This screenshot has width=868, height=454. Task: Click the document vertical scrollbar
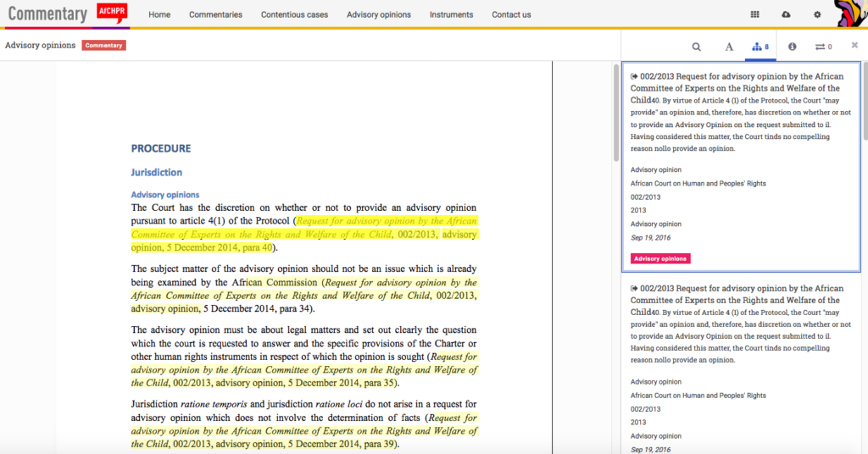(x=615, y=113)
